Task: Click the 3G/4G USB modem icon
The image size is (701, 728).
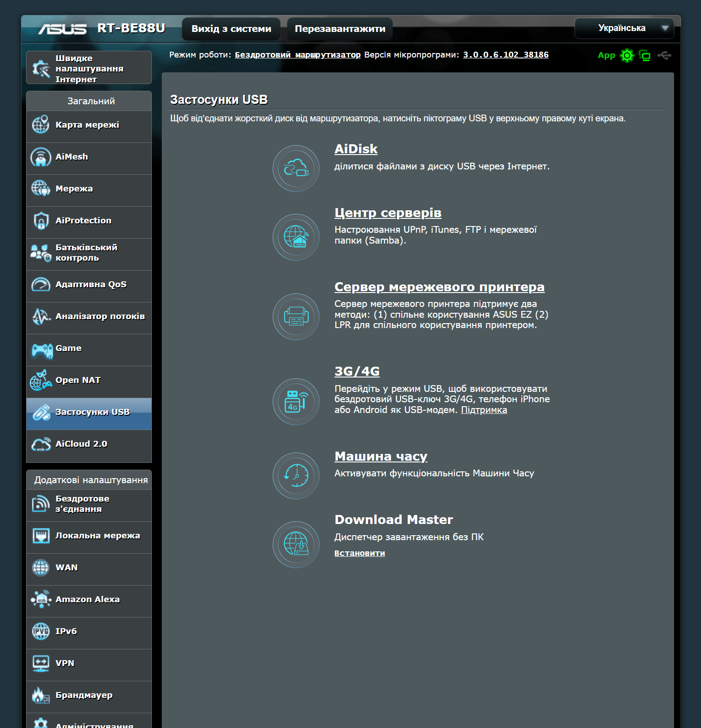Action: pos(296,402)
